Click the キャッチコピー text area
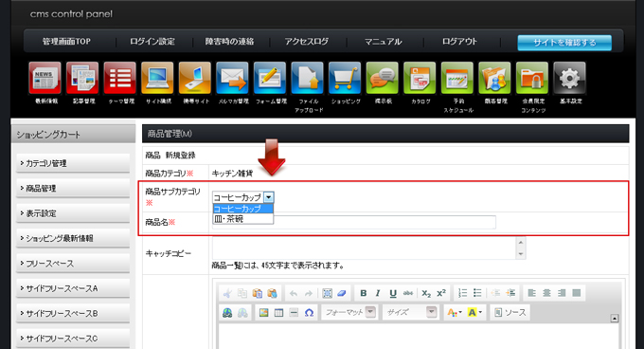The image size is (644, 349). [368, 248]
